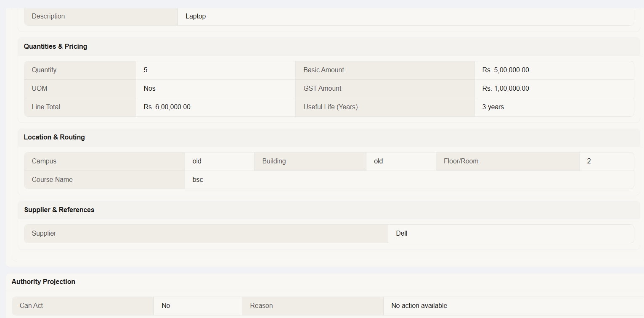Click the Useful Life (Years) field label

pos(330,107)
